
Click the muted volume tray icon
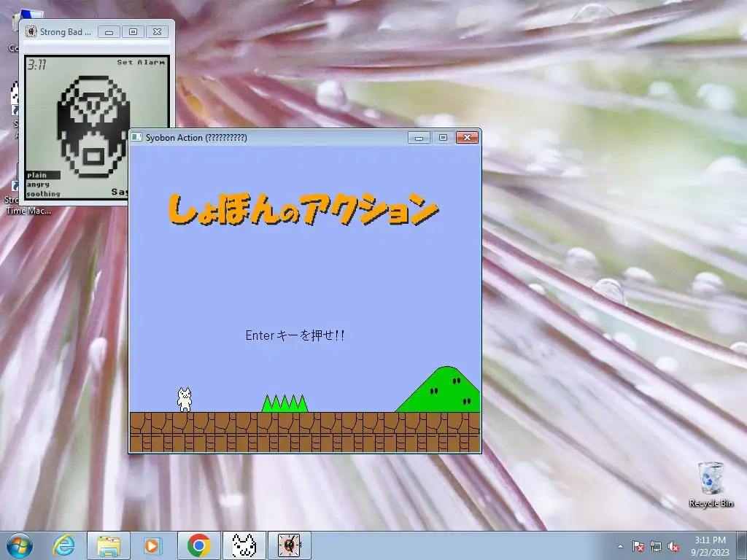tap(673, 547)
